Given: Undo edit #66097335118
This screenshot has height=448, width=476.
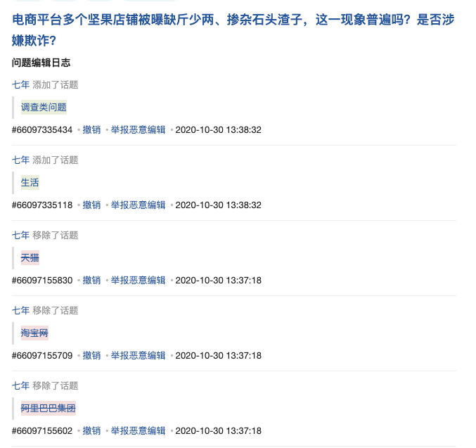Looking at the screenshot, I should click(91, 205).
